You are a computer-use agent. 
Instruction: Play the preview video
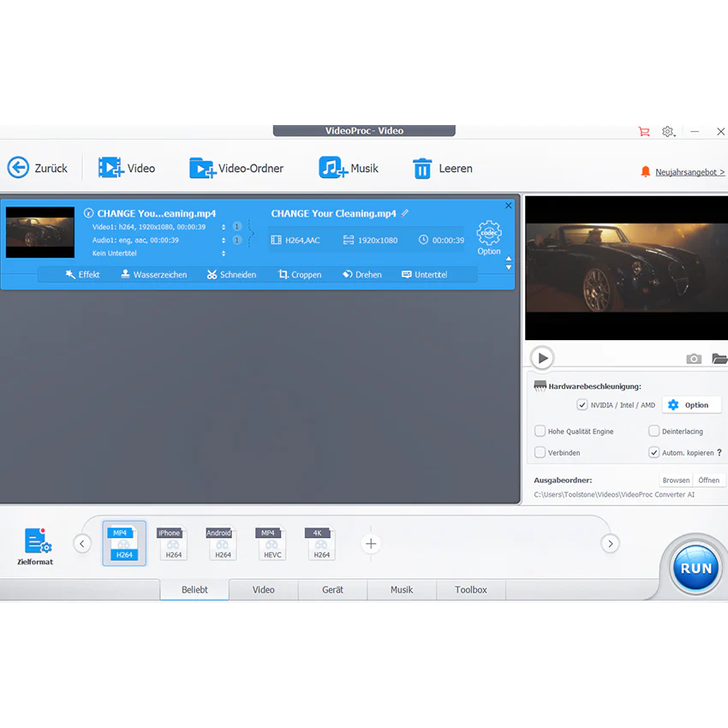point(542,358)
